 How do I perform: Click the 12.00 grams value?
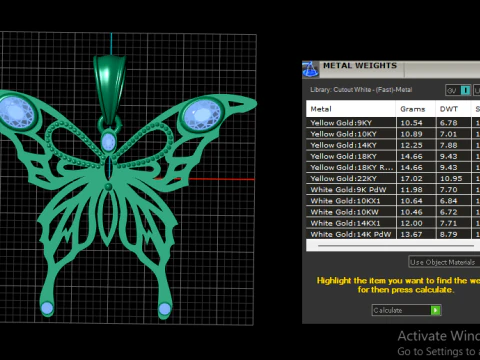pos(411,223)
